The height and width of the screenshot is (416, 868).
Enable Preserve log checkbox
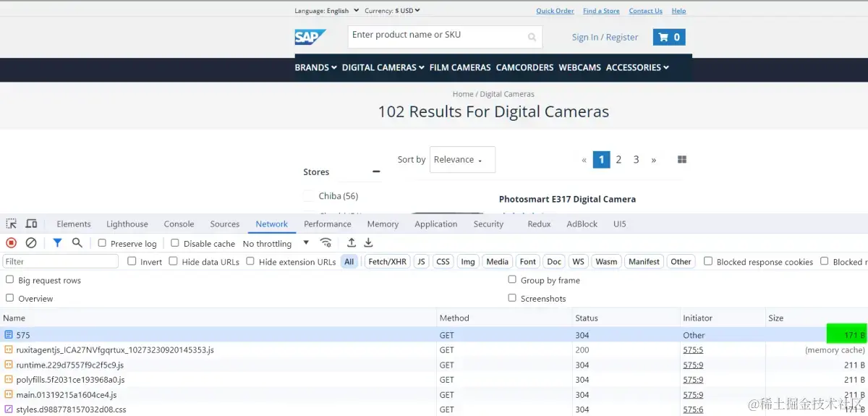[102, 243]
